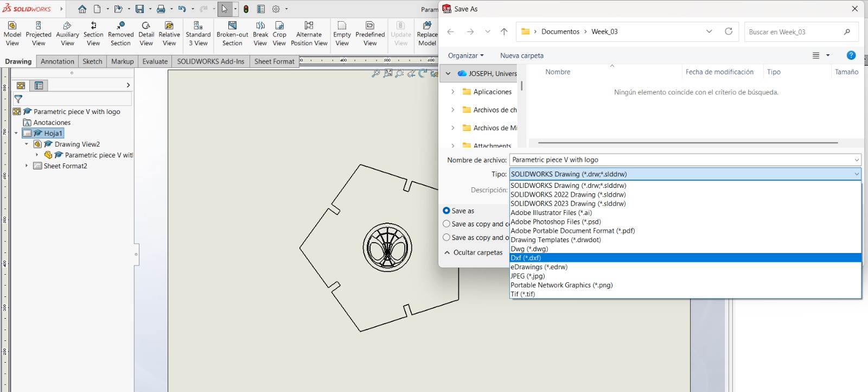The width and height of the screenshot is (868, 392).
Task: Switch to the Evaluate tab
Action: pyautogui.click(x=155, y=61)
